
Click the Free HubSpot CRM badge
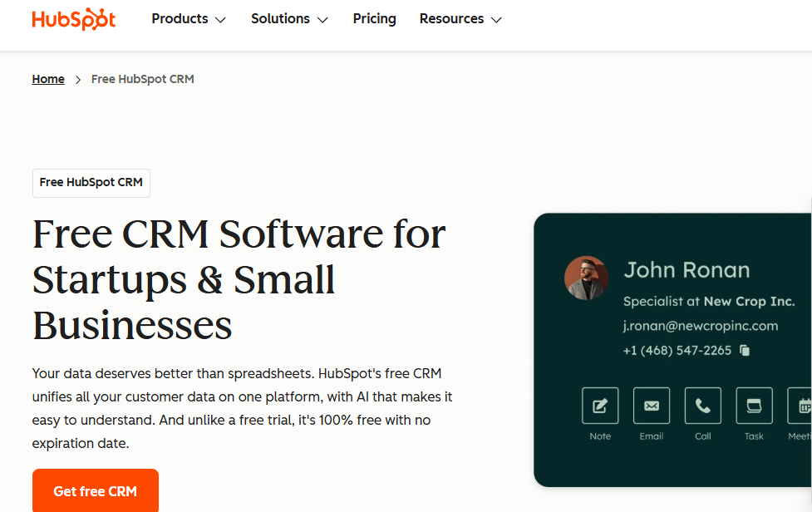pos(91,183)
